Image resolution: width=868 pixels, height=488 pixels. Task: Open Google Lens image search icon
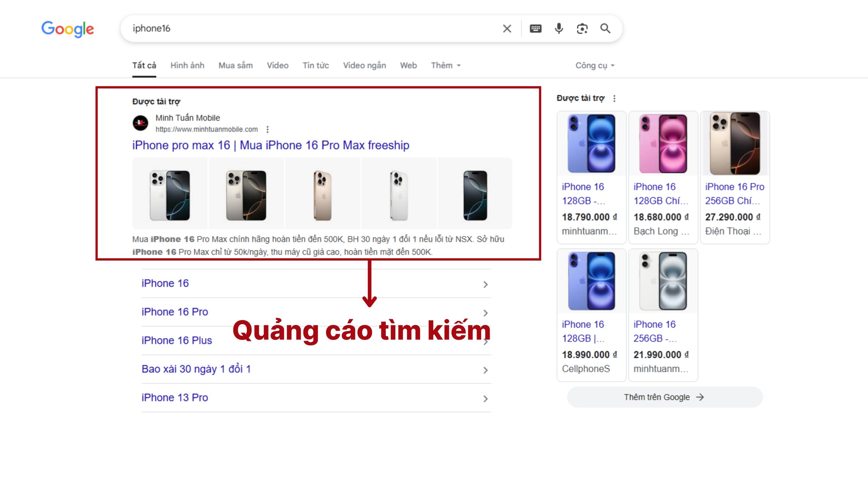[582, 28]
